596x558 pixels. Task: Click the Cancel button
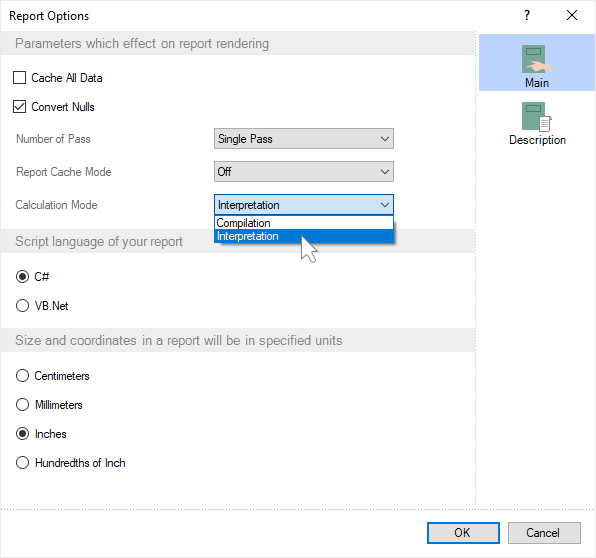click(544, 533)
